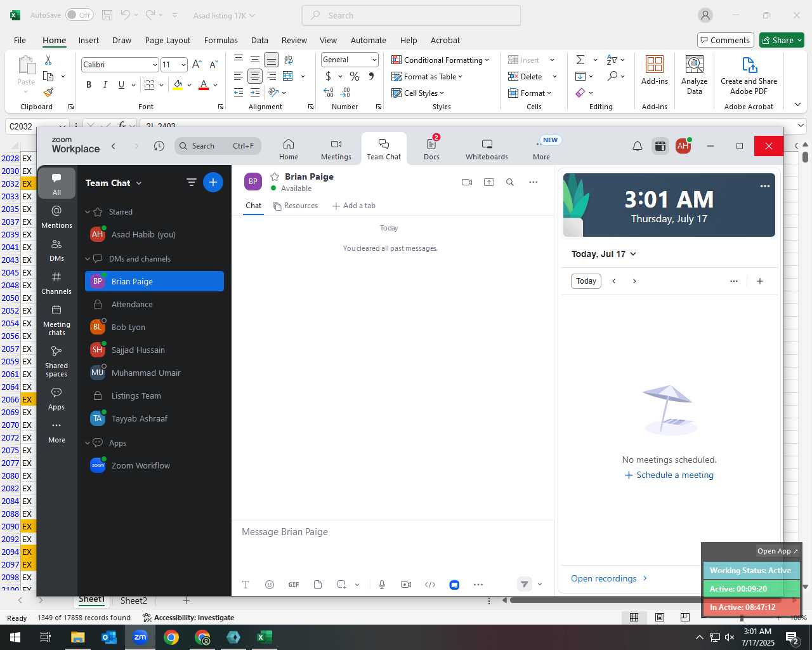Open screenshot options dropdown in composer

pyautogui.click(x=357, y=585)
